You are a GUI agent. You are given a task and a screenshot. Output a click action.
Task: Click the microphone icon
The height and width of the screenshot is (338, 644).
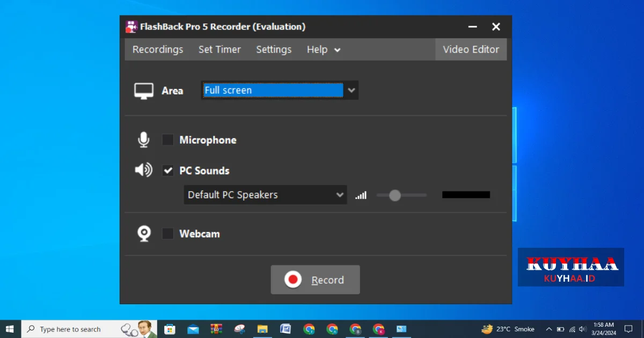point(143,140)
